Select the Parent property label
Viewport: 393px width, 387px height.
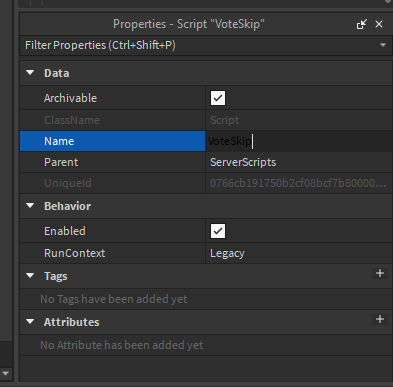[61, 162]
